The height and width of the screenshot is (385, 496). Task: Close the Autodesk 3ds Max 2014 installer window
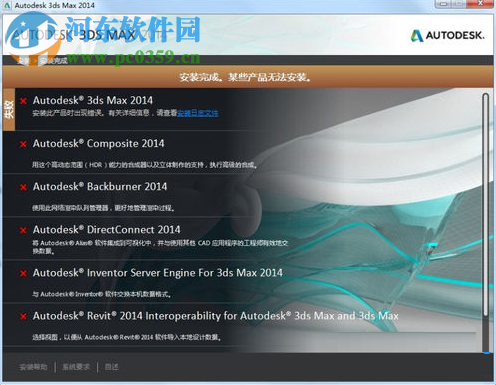pyautogui.click(x=480, y=4)
